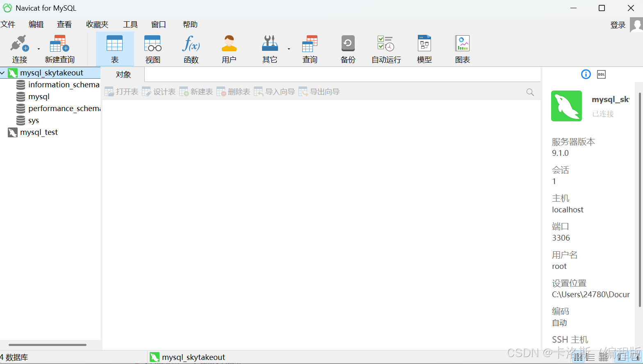Open the 查看 menu
643x364 pixels.
coord(64,25)
